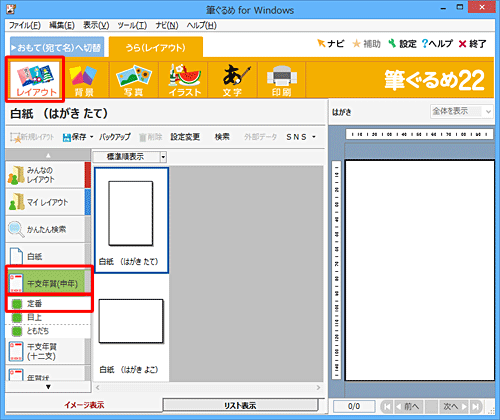500x420 pixels.
Task: Open the 全体を表示 zoom dropdown
Action: point(488,111)
